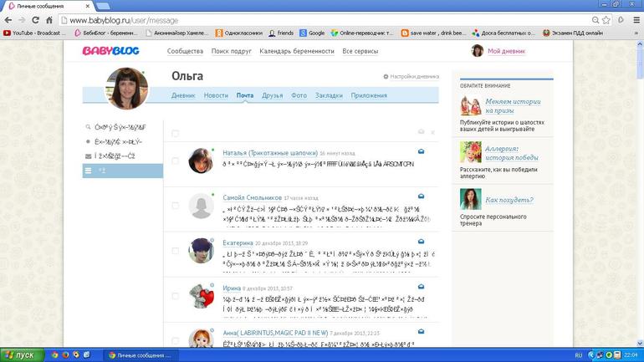Viewport: 644px width, 362px height.
Task: Select the highlighted list item in left sidebar
Action: pyautogui.click(x=123, y=171)
